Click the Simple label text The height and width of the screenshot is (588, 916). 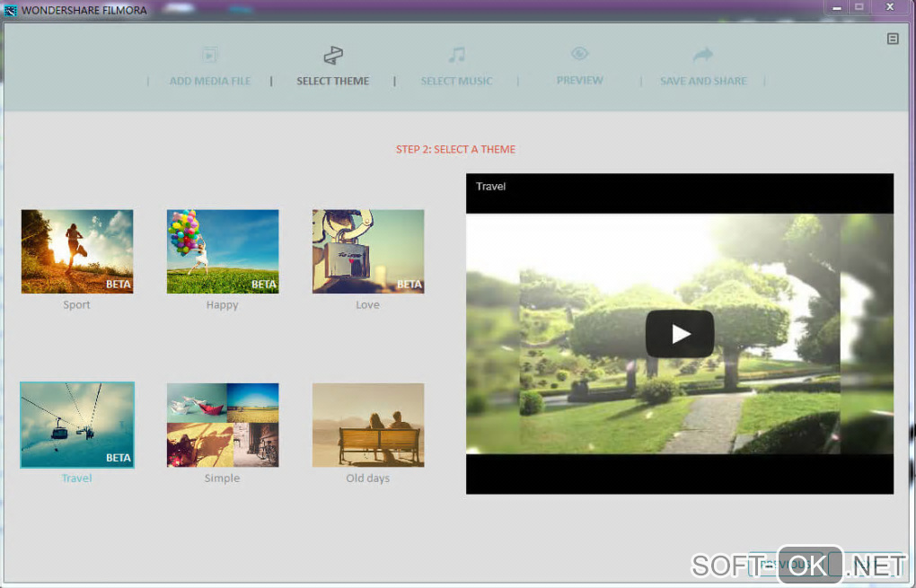pos(222,478)
